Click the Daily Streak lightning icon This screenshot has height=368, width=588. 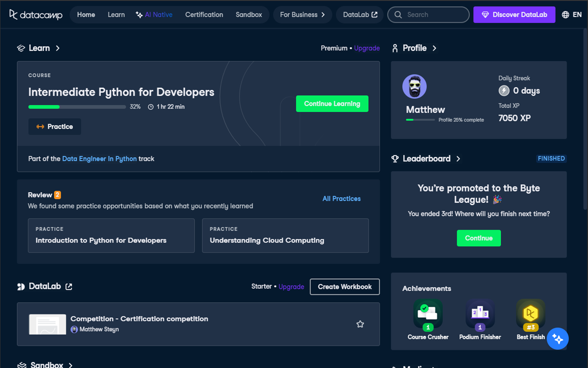tap(504, 91)
